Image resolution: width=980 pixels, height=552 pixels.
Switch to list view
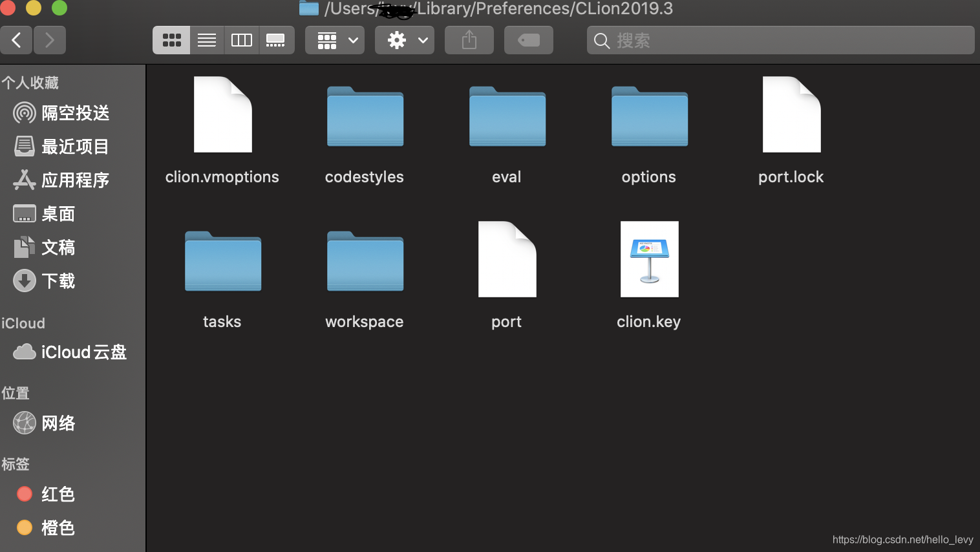[207, 40]
